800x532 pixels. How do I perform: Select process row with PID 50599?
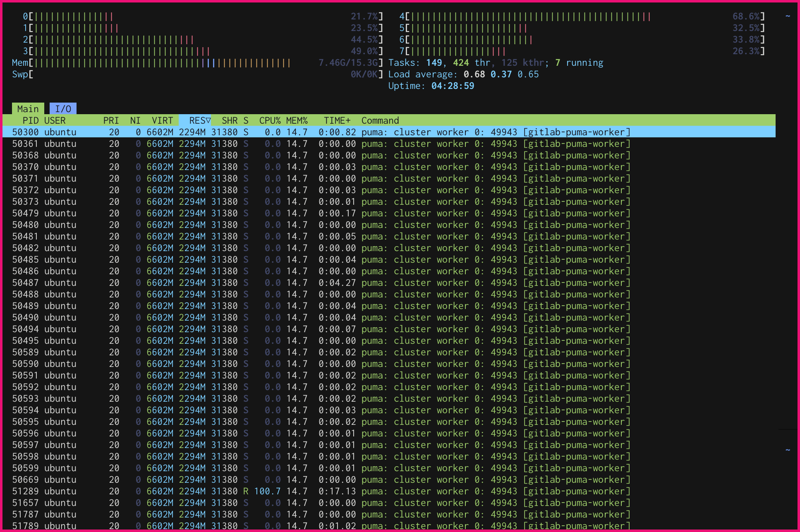tap(389, 468)
